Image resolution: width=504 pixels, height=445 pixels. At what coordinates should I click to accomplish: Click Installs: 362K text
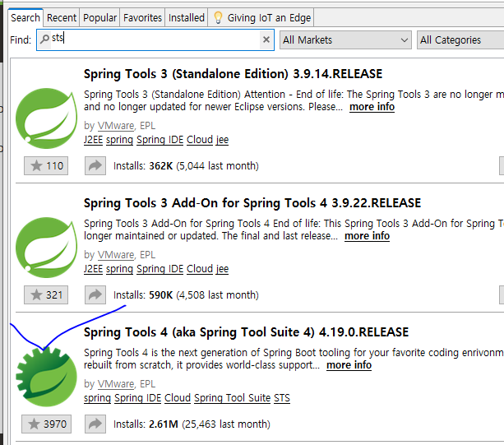coord(143,166)
